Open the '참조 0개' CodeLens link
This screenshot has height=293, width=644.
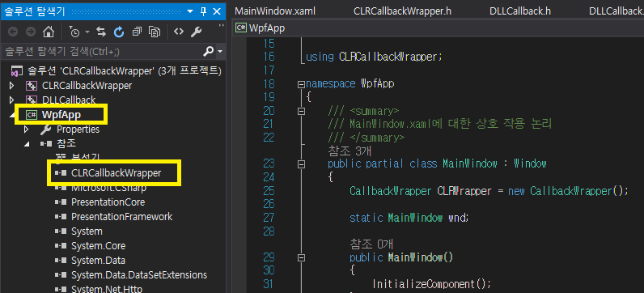coord(371,245)
